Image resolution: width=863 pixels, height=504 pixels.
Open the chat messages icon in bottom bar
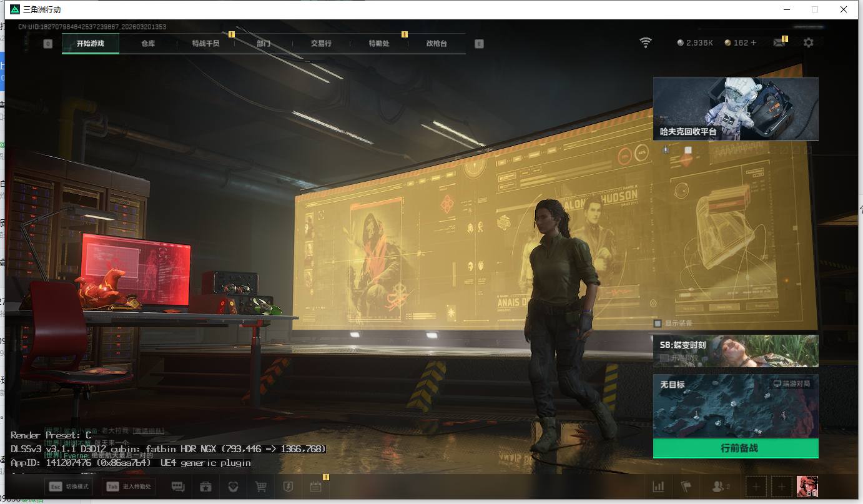pyautogui.click(x=178, y=487)
